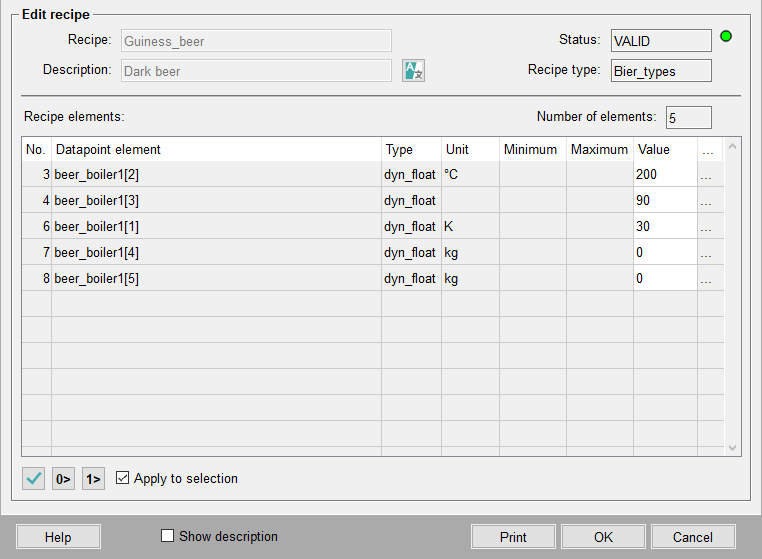The width and height of the screenshot is (762, 559).
Task: Enable the Show description checkbox
Action: pyautogui.click(x=168, y=536)
